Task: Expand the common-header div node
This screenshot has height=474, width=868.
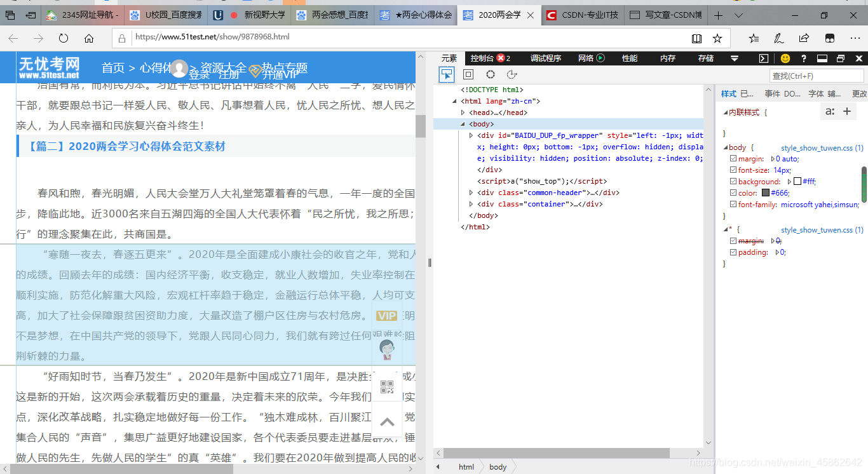Action: [471, 193]
